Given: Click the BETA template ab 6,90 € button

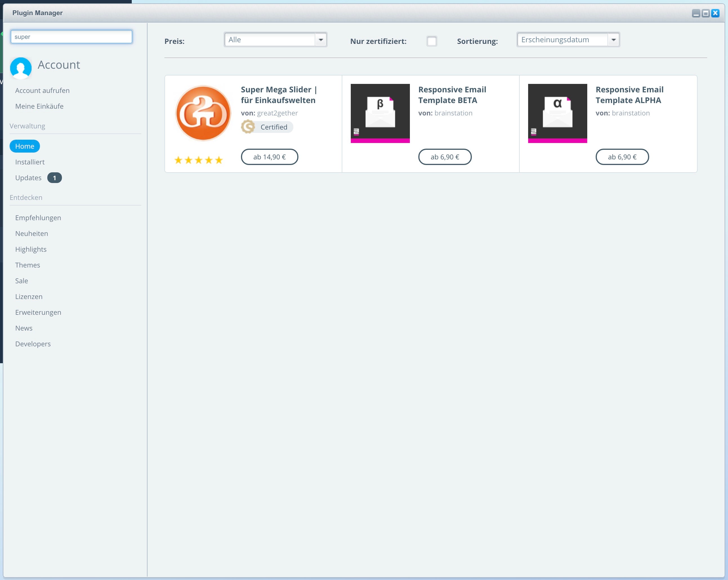Looking at the screenshot, I should tap(444, 157).
